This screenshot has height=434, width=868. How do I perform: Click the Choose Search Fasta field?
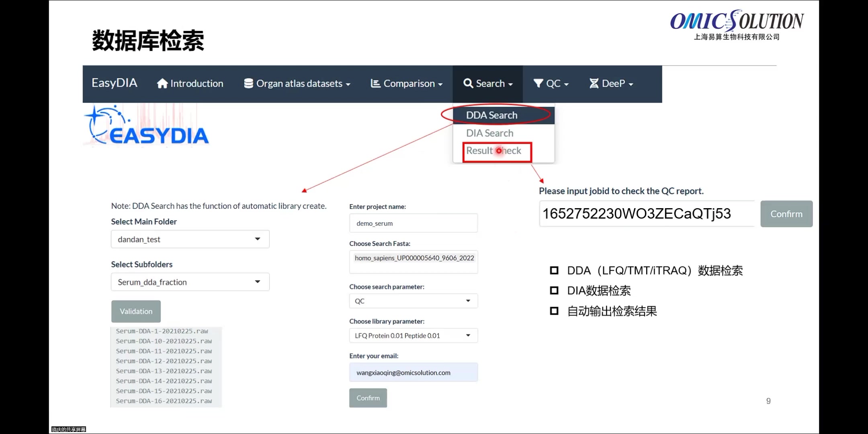pos(414,262)
